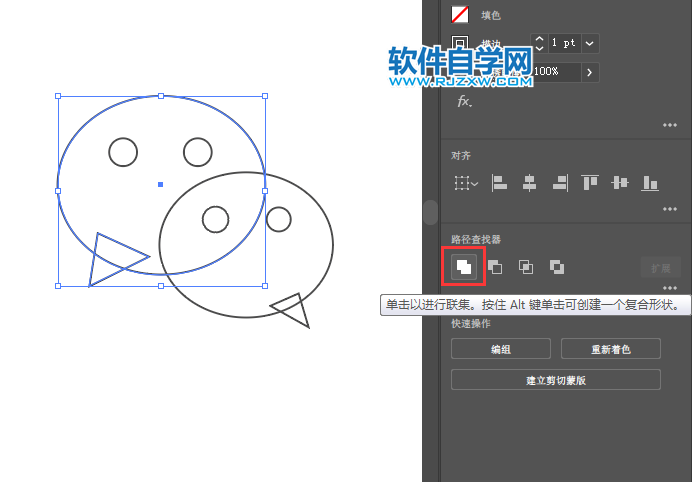
Task: Click the fill color swatch (填色)
Action: coord(459,15)
